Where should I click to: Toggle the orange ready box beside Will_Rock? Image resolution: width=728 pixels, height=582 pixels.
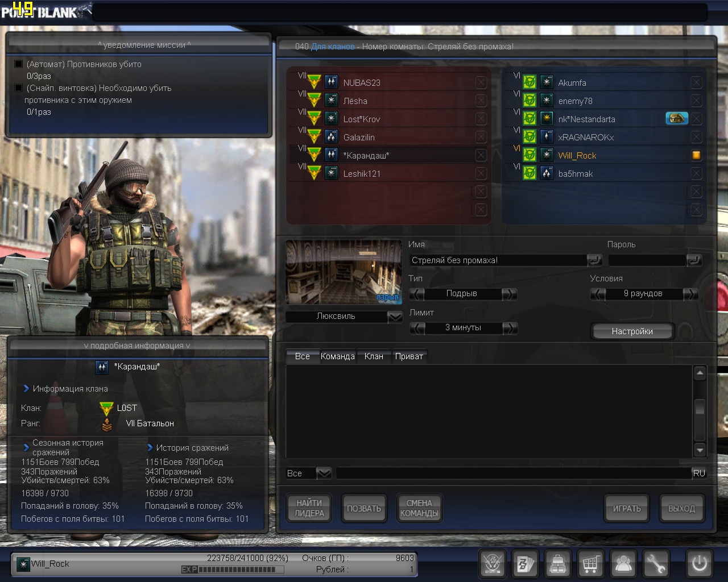[x=696, y=155]
